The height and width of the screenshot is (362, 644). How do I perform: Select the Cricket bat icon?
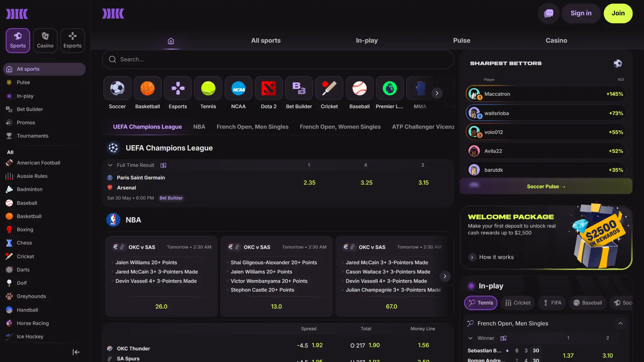[x=329, y=88]
